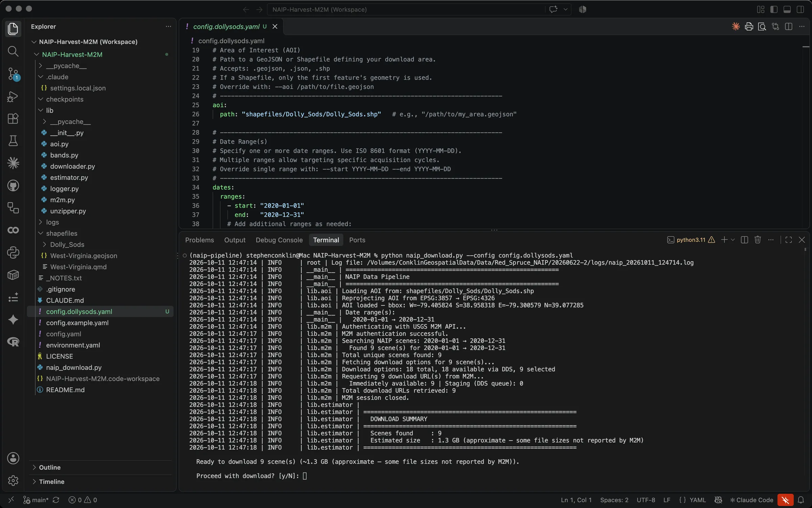The width and height of the screenshot is (812, 508).
Task: Click the workspace search command center field
Action: [406, 9]
